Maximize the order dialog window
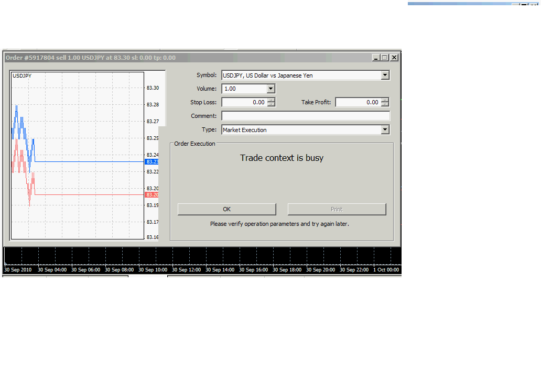This screenshot has width=541, height=392. tap(385, 58)
